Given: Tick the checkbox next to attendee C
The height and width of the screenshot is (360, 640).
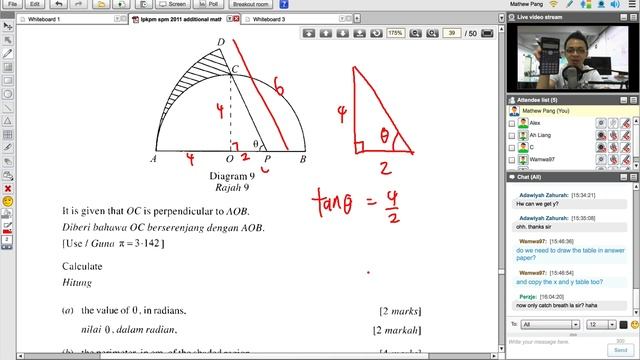Looking at the screenshot, I should (x=512, y=148).
